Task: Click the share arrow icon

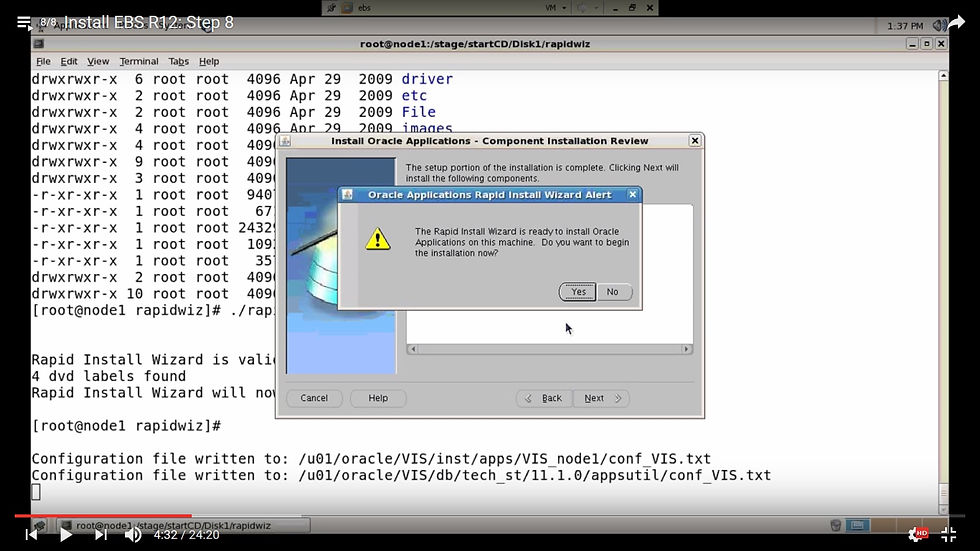Action: pos(956,23)
